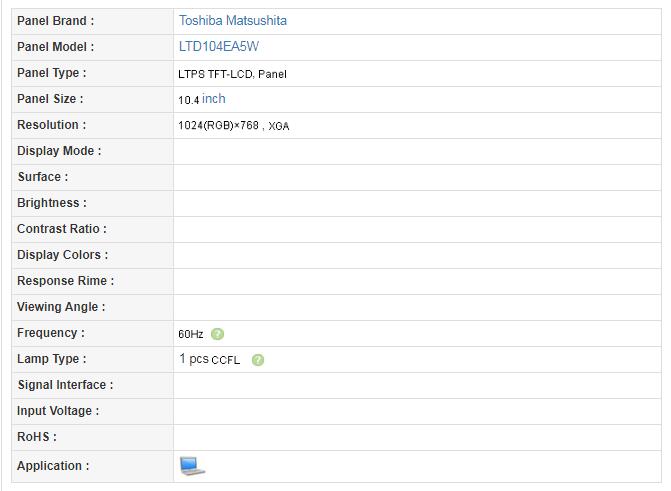Click the Input Voltage row label

click(58, 411)
